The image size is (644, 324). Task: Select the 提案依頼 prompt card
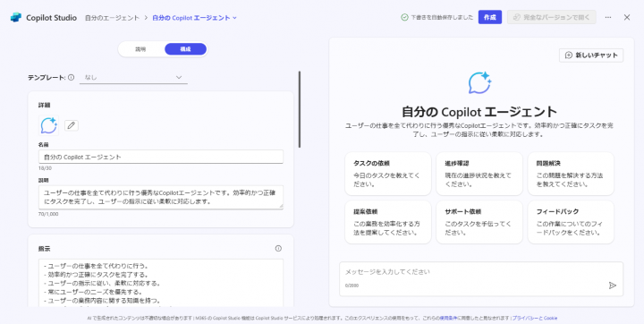(388, 222)
